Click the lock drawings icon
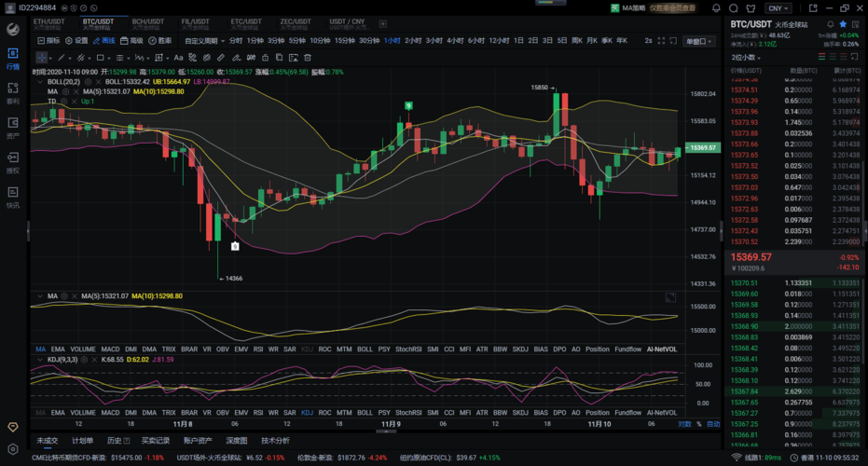 pyautogui.click(x=265, y=58)
